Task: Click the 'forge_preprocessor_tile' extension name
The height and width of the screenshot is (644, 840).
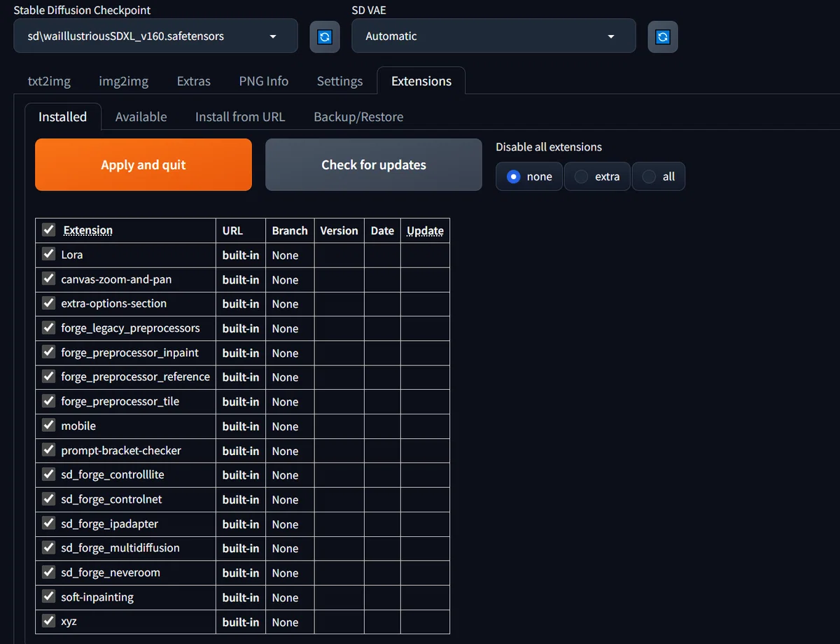Action: click(120, 401)
